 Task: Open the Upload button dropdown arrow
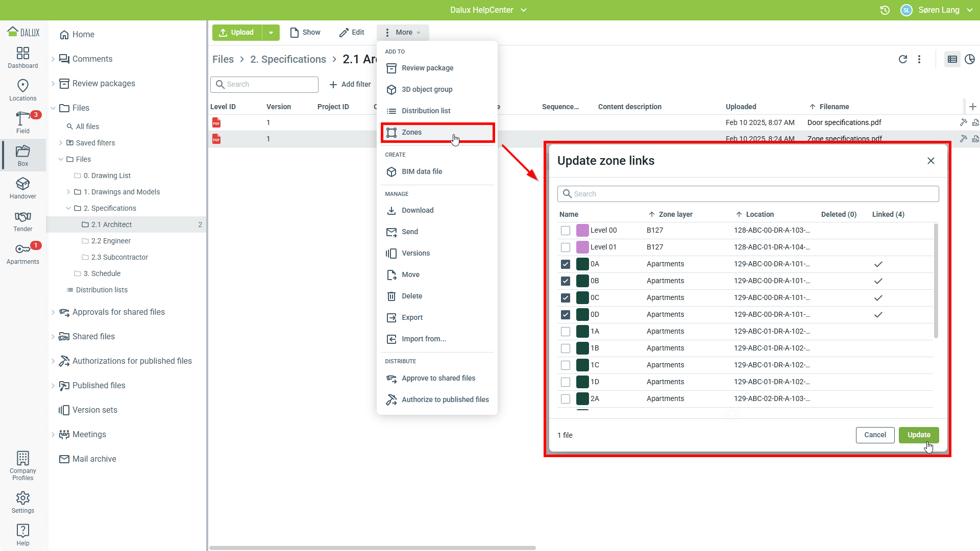pos(271,33)
